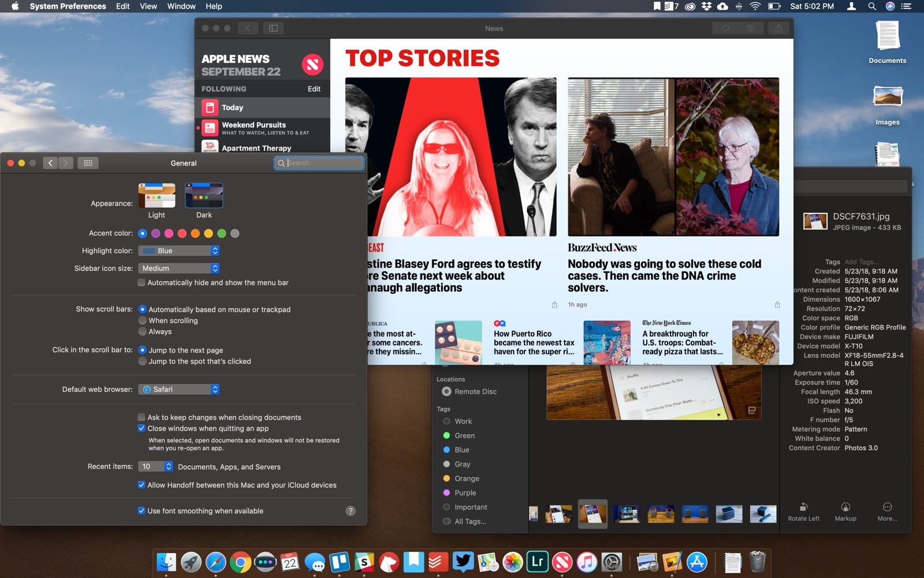The height and width of the screenshot is (578, 924).
Task: Open the Window menu in the menu bar
Action: 181,6
